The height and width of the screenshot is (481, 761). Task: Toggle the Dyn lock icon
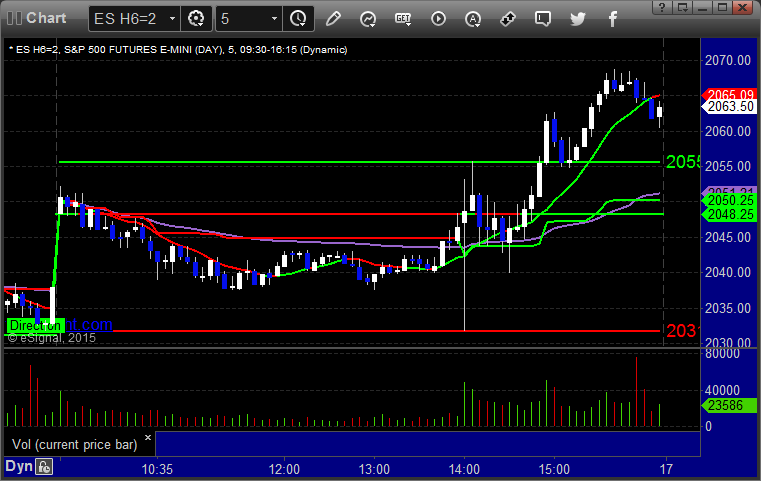[x=44, y=467]
